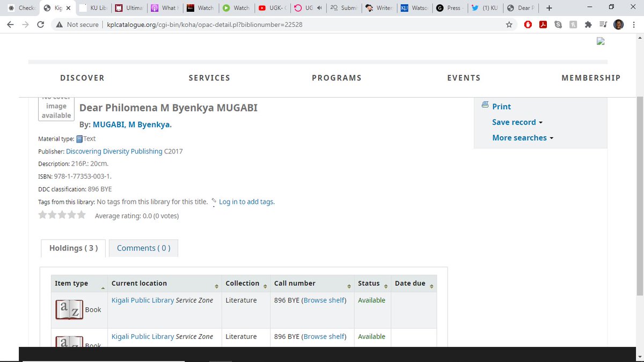The image size is (644, 362).
Task: Open the Chrome profile avatar
Action: [618, 25]
